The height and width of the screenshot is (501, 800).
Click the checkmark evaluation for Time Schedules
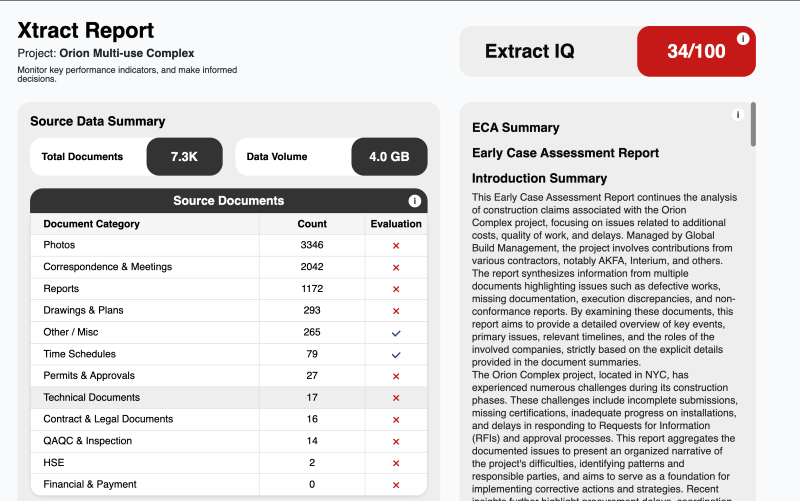pyautogui.click(x=396, y=354)
